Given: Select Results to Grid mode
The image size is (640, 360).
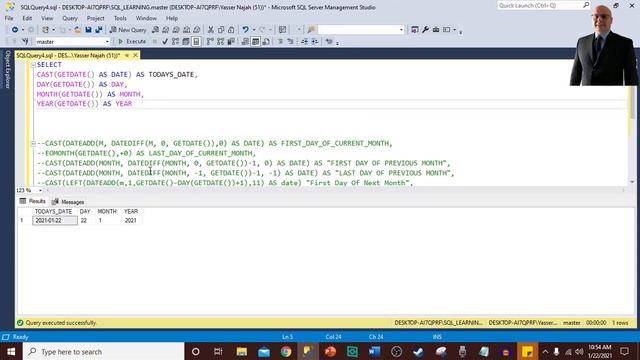Looking at the screenshot, I should pos(256,41).
